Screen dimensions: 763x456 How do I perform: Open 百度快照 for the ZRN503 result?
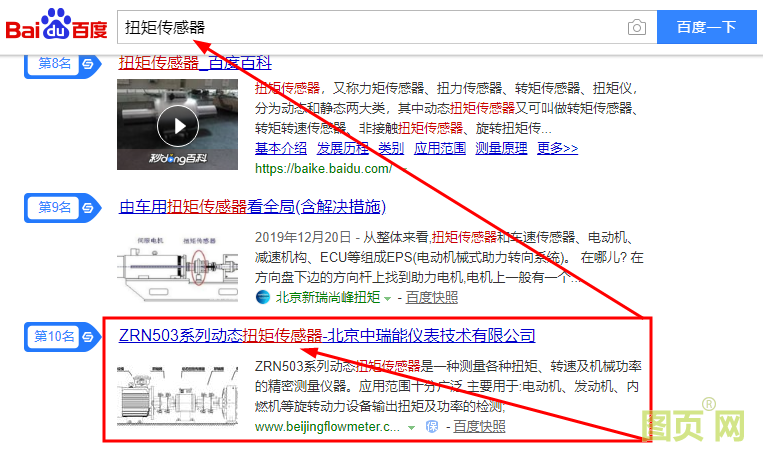pos(479,427)
